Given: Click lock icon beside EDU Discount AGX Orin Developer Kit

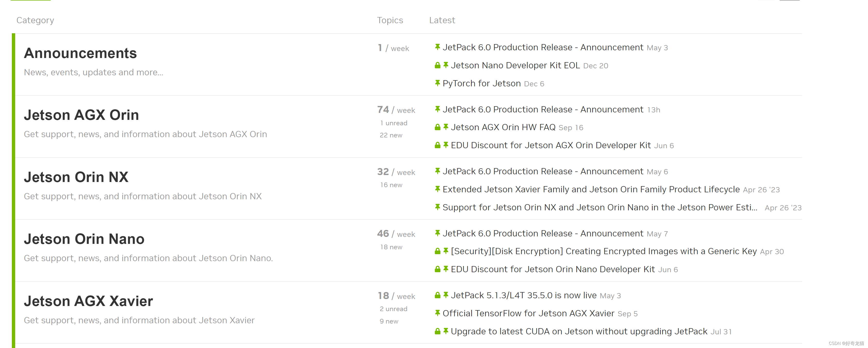Looking at the screenshot, I should tap(437, 145).
